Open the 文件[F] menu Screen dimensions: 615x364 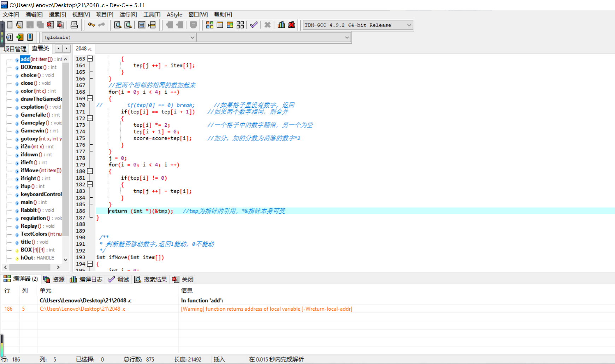point(11,14)
